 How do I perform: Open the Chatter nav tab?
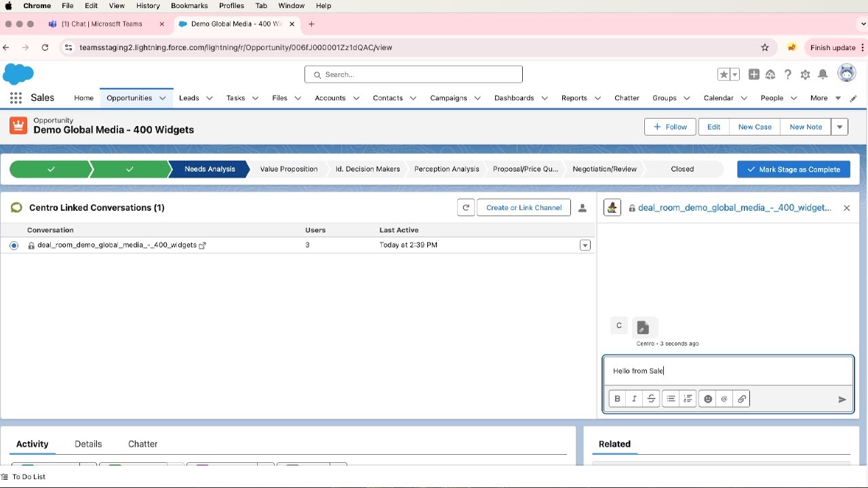pos(627,98)
